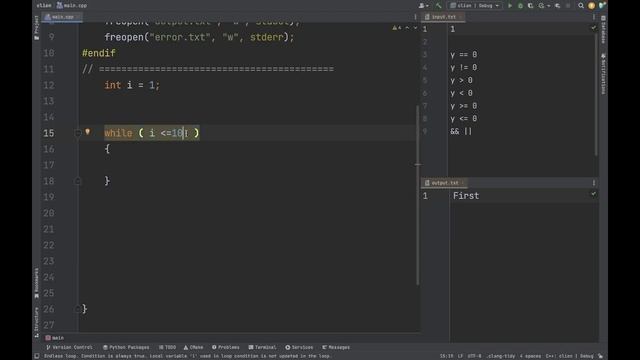Click '&& ||' line in input.txt
Viewport: 640px width, 360px height.
tap(461, 131)
